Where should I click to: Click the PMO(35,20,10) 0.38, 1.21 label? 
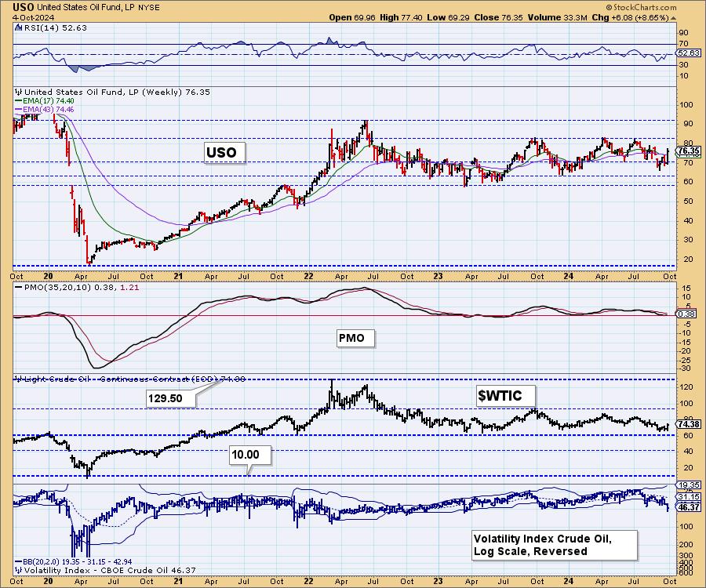(x=81, y=288)
